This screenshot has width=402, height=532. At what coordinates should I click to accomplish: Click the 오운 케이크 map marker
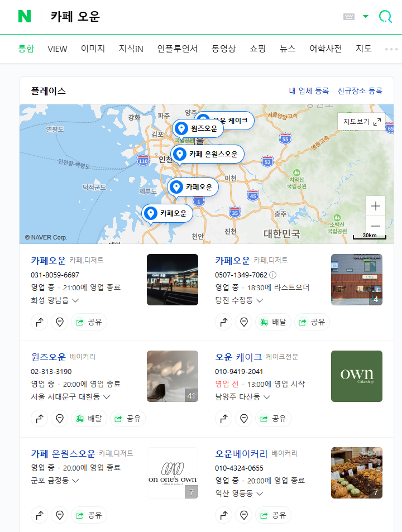[237, 120]
